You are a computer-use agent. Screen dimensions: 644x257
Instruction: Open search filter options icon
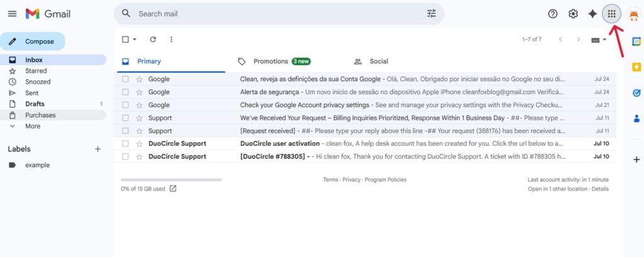pos(431,14)
